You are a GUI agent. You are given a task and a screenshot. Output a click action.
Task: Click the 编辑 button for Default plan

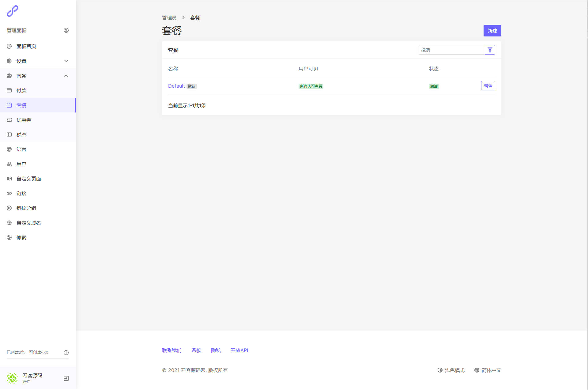[x=488, y=86]
